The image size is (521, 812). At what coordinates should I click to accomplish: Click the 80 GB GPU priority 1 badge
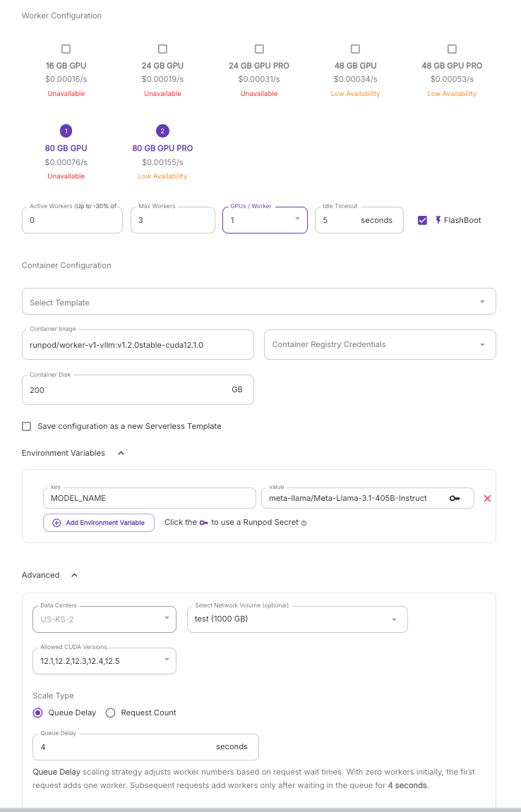click(66, 131)
